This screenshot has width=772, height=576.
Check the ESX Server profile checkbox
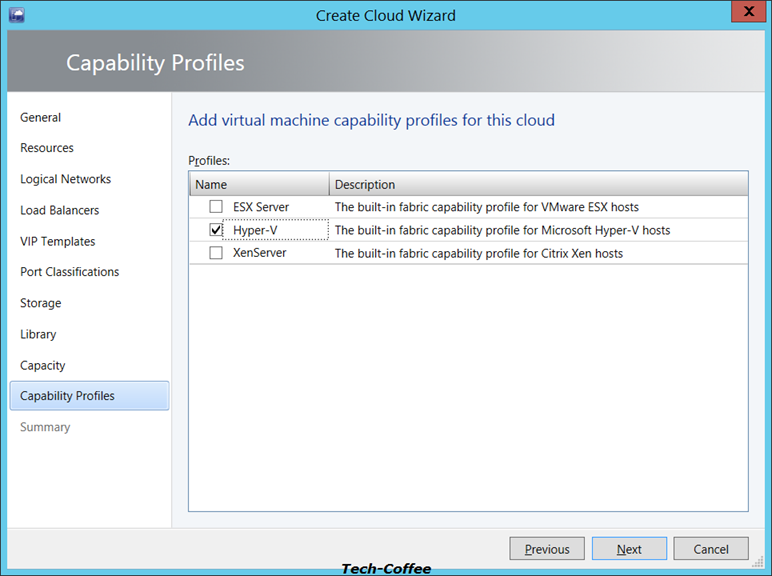[x=216, y=206]
